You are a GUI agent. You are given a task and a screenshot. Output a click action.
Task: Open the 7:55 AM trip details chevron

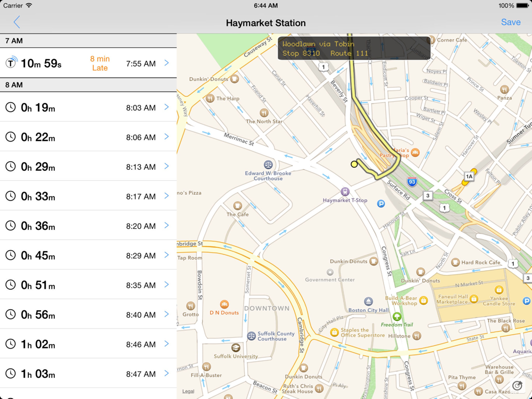(x=167, y=63)
